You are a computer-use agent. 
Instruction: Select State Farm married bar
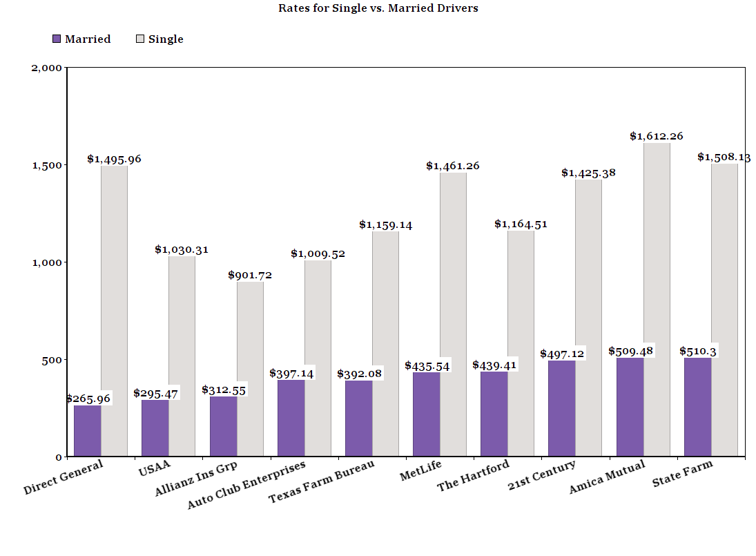698,407
